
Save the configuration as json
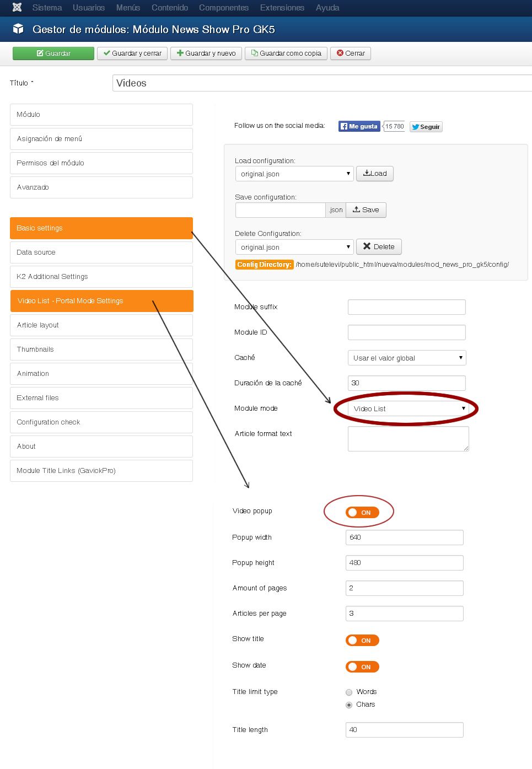(366, 210)
